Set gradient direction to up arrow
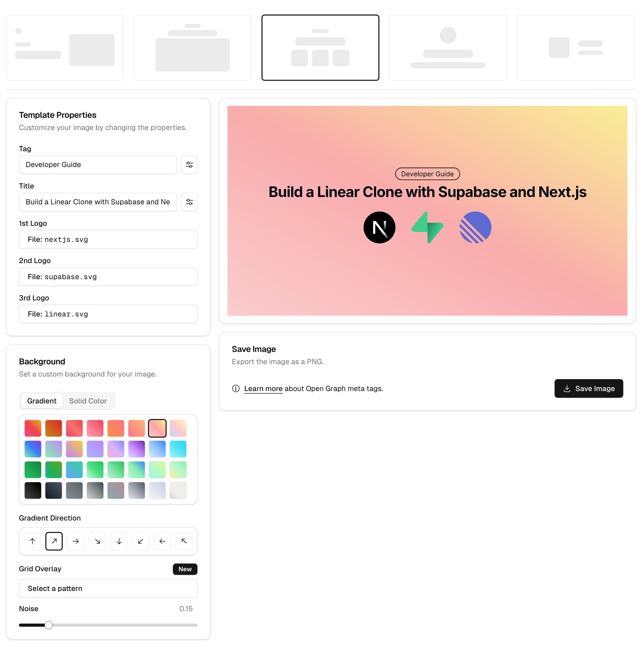The image size is (644, 650). (32, 541)
